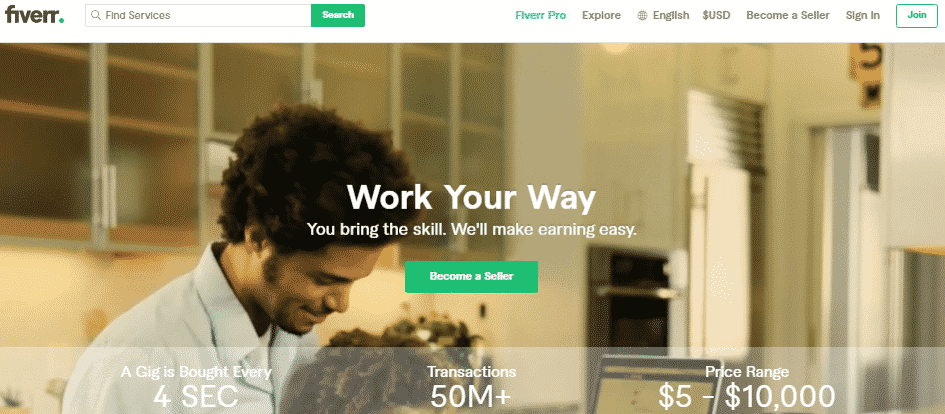Image resolution: width=945 pixels, height=414 pixels.
Task: Click the Sign In link
Action: click(x=862, y=16)
